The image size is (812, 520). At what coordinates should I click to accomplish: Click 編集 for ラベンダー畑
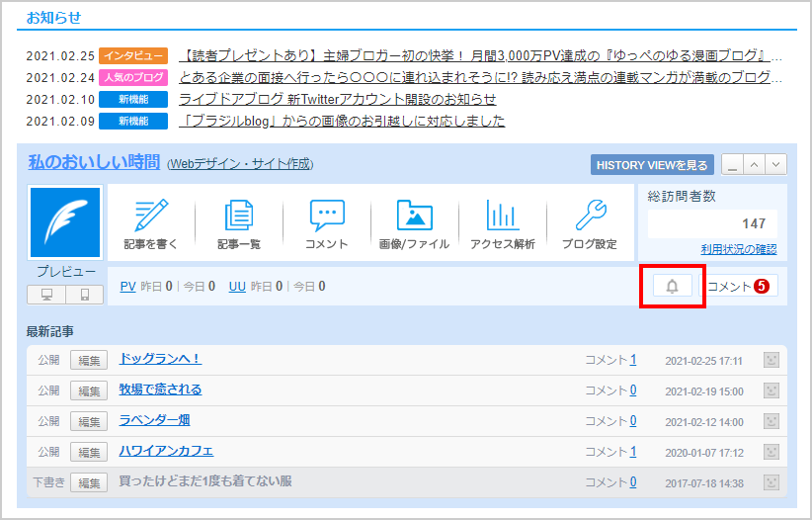[89, 421]
